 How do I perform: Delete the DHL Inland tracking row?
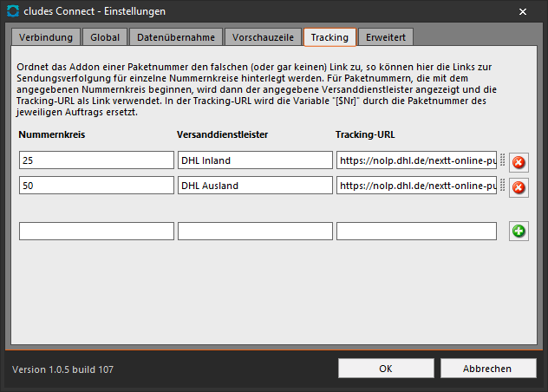coord(519,162)
